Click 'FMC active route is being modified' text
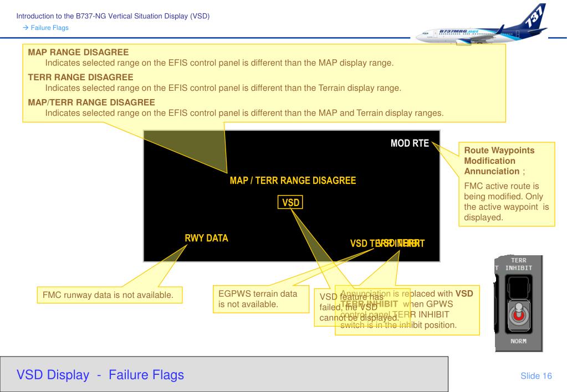This screenshot has width=567, height=392. 506,202
